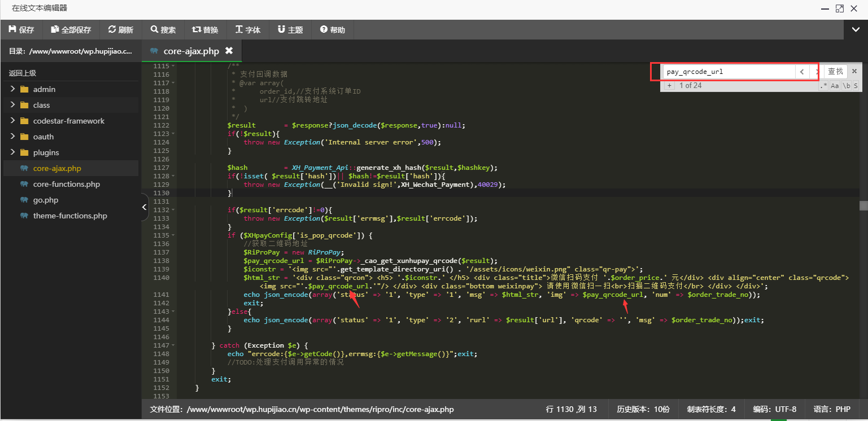
Task: Click the search input field containing pay_qrcode_url
Action: click(x=729, y=72)
